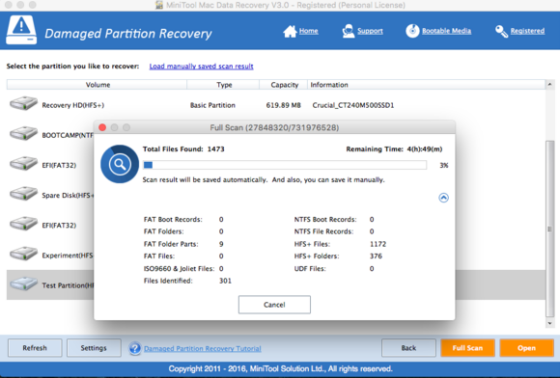Go to Home link
The height and width of the screenshot is (378, 560).
pyautogui.click(x=309, y=31)
